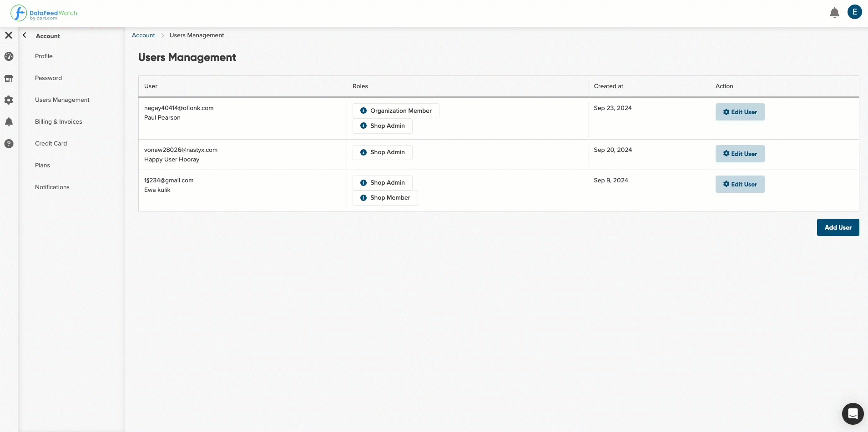This screenshot has height=432, width=868.
Task: Follow the Account breadcrumb link
Action: (143, 35)
